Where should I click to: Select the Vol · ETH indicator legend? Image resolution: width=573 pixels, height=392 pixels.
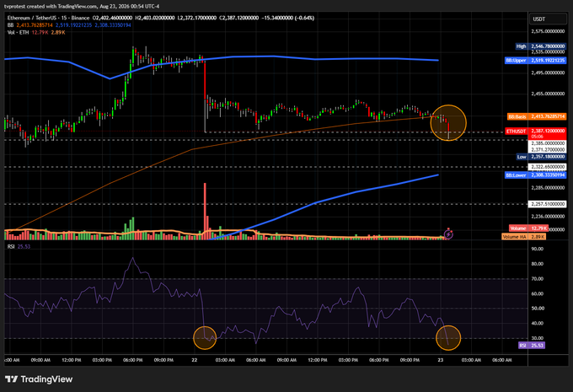click(19, 33)
